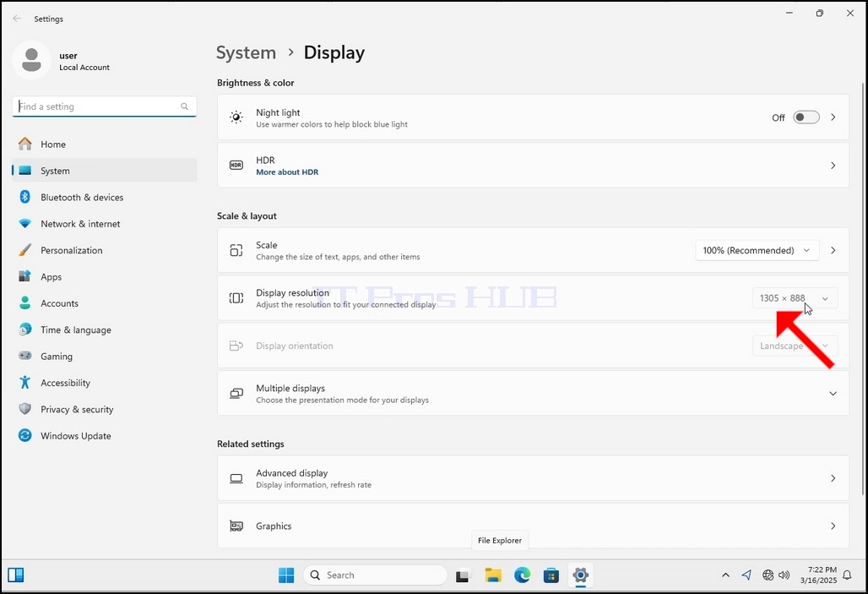Go back with the arrow beside Settings
The image size is (868, 594).
pyautogui.click(x=17, y=19)
